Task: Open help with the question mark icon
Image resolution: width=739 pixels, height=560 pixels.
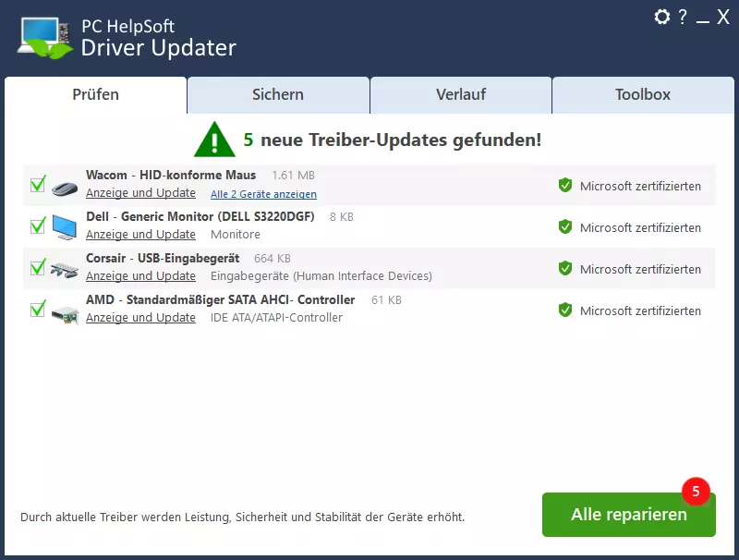Action: tap(683, 17)
